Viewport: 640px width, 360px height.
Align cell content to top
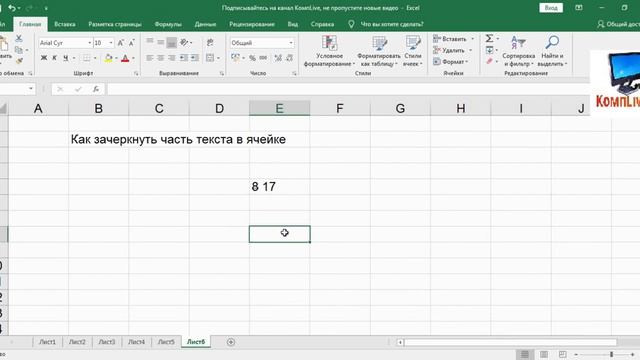point(150,42)
